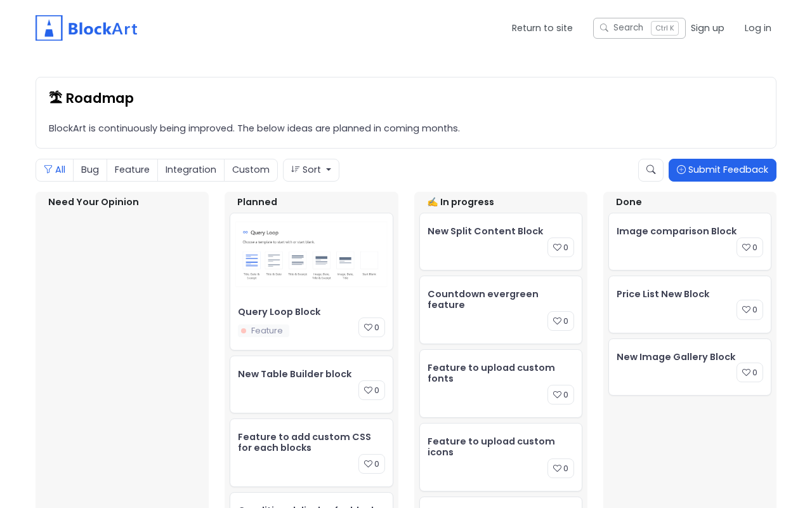Click the BlockArt logo
The height and width of the screenshot is (508, 812).
[x=86, y=28]
